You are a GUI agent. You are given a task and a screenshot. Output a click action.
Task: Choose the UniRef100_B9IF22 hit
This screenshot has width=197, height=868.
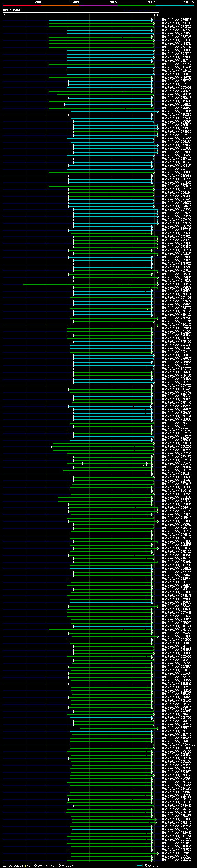click(177, 54)
